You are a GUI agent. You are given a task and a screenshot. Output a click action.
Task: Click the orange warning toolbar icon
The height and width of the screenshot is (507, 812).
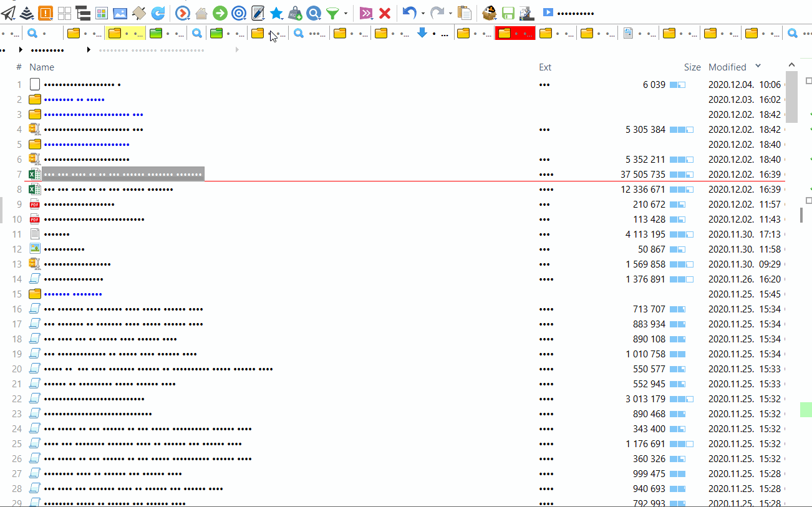point(44,12)
